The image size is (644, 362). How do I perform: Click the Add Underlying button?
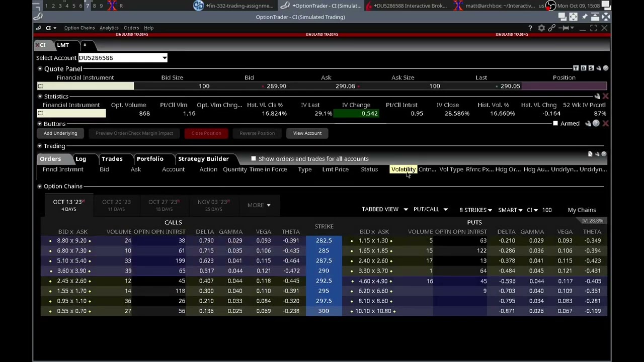point(60,133)
